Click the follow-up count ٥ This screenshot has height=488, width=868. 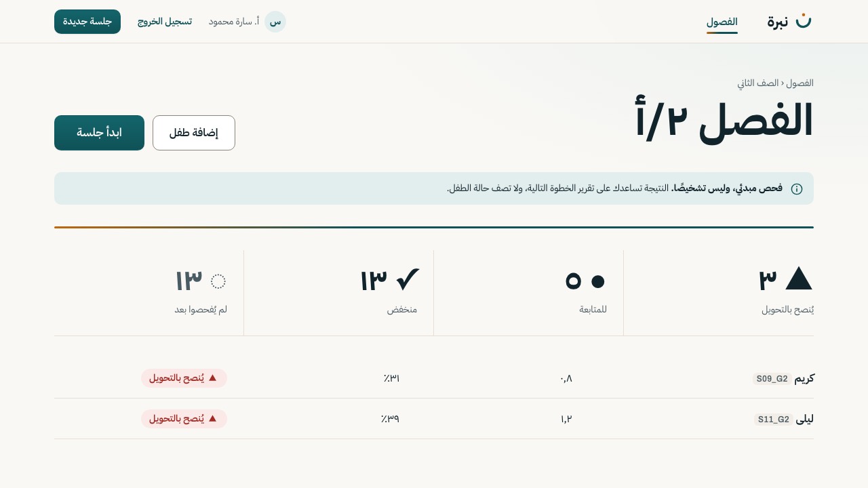pos(573,281)
